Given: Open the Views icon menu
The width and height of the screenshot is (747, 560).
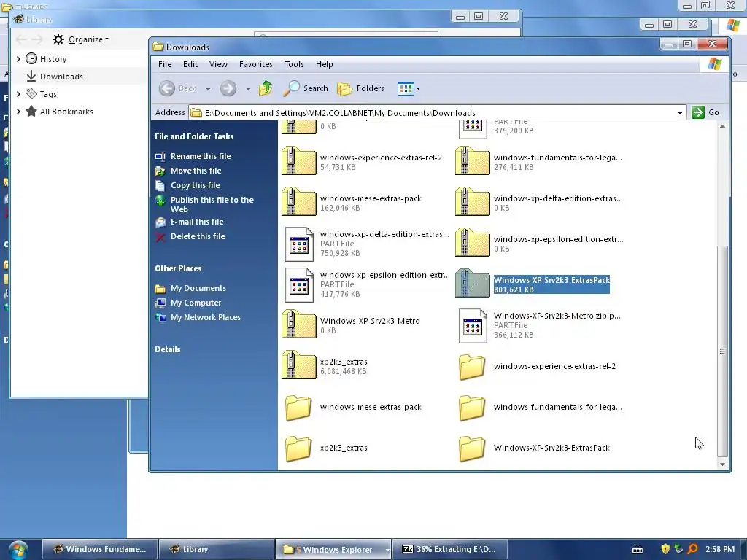Looking at the screenshot, I should click(x=406, y=88).
